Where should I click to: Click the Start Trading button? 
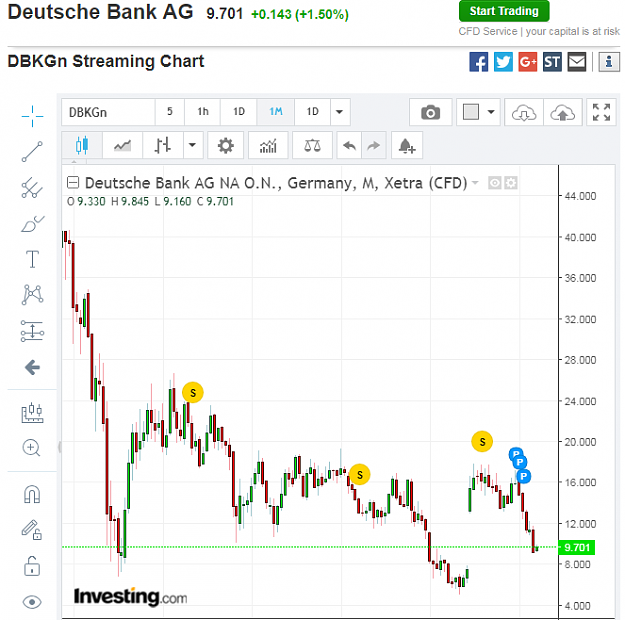pyautogui.click(x=504, y=11)
